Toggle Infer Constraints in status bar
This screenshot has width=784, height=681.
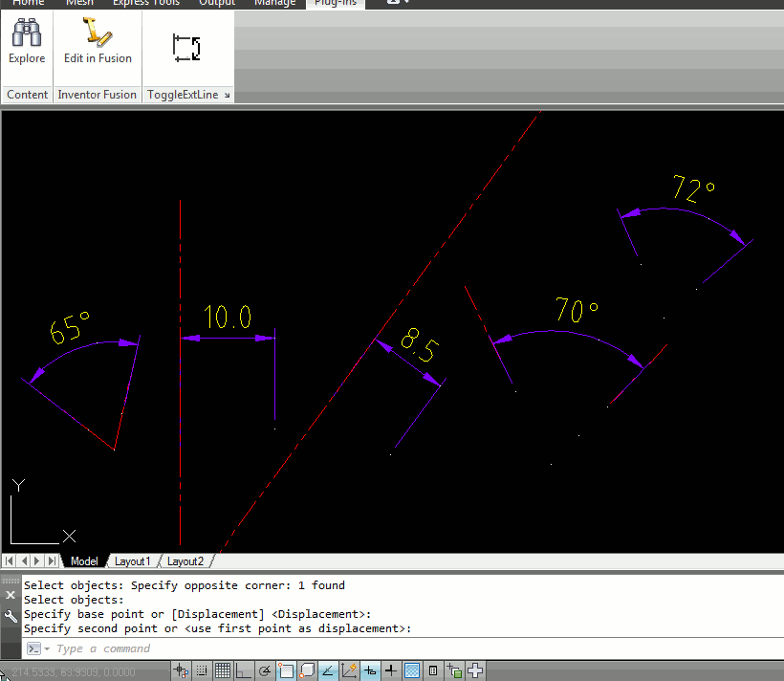click(181, 670)
